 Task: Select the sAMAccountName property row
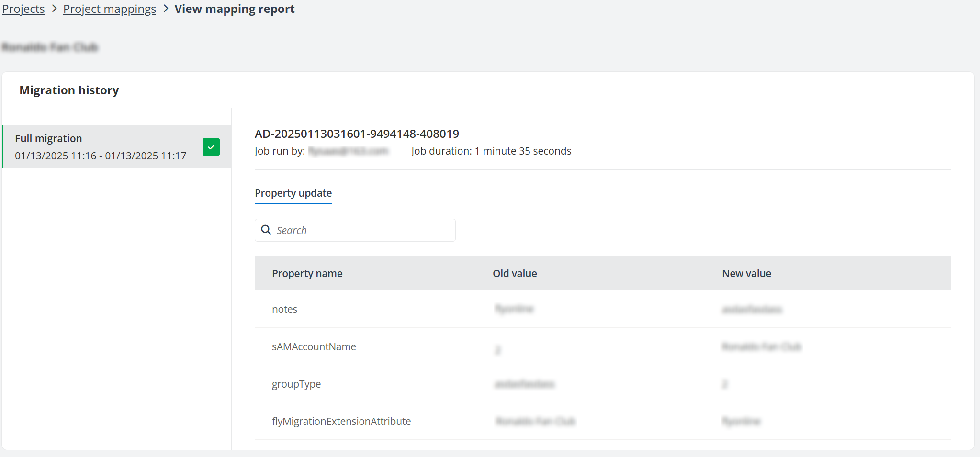click(x=314, y=347)
